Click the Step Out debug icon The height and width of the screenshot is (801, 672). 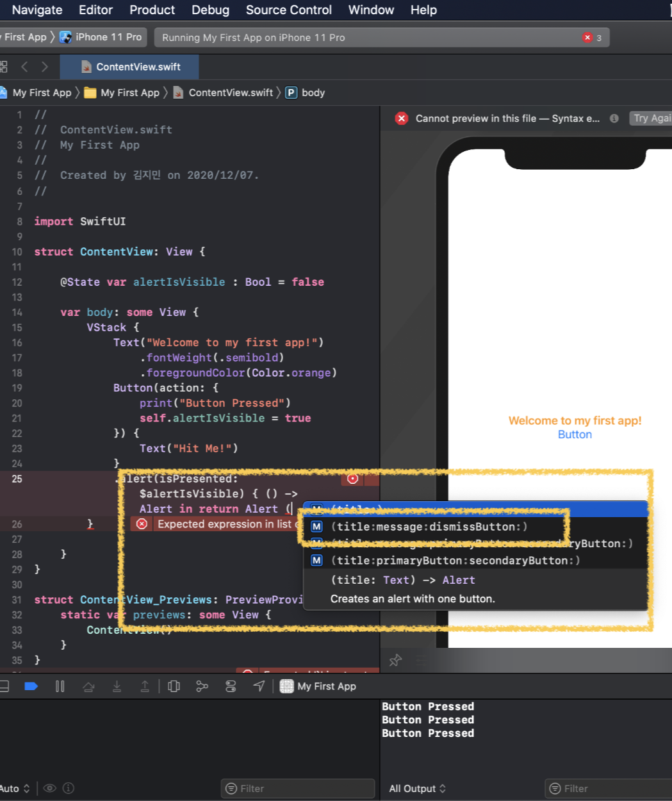(x=145, y=686)
